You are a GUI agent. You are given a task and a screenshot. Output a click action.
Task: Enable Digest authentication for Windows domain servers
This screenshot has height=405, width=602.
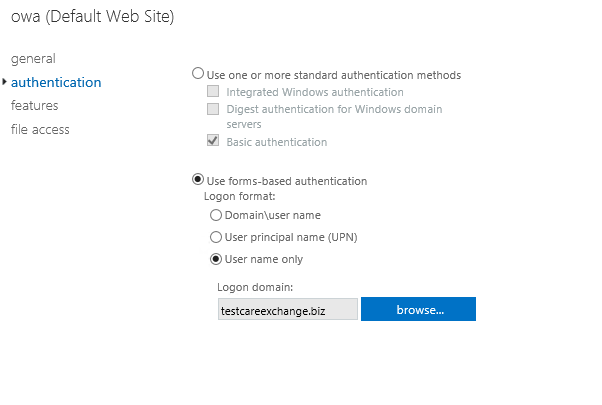point(213,109)
